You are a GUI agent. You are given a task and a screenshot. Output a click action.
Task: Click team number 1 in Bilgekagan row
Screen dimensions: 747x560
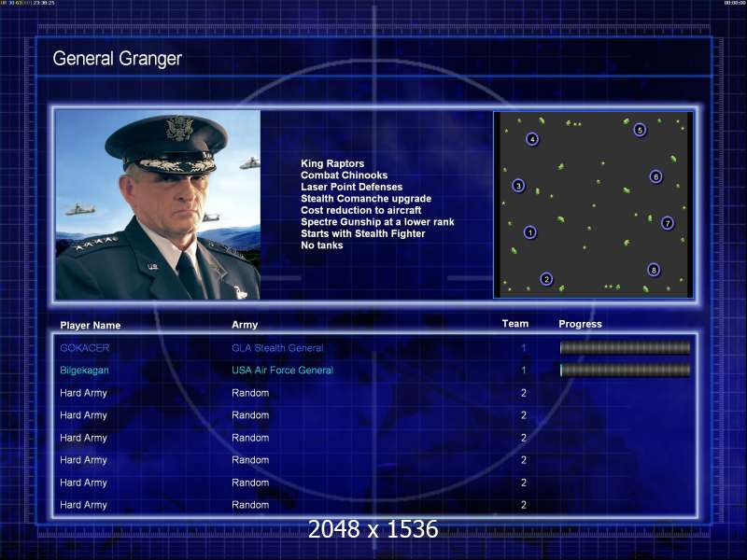pos(524,370)
